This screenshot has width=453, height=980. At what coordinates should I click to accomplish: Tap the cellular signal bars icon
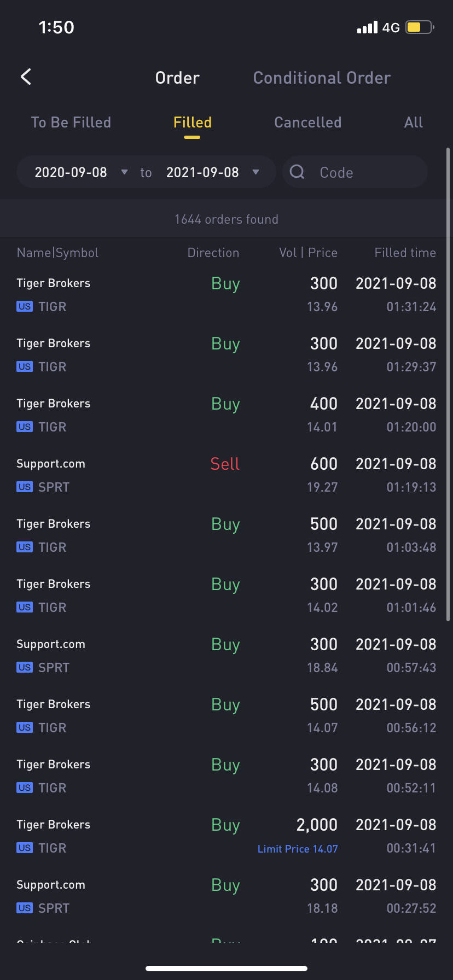(x=367, y=27)
